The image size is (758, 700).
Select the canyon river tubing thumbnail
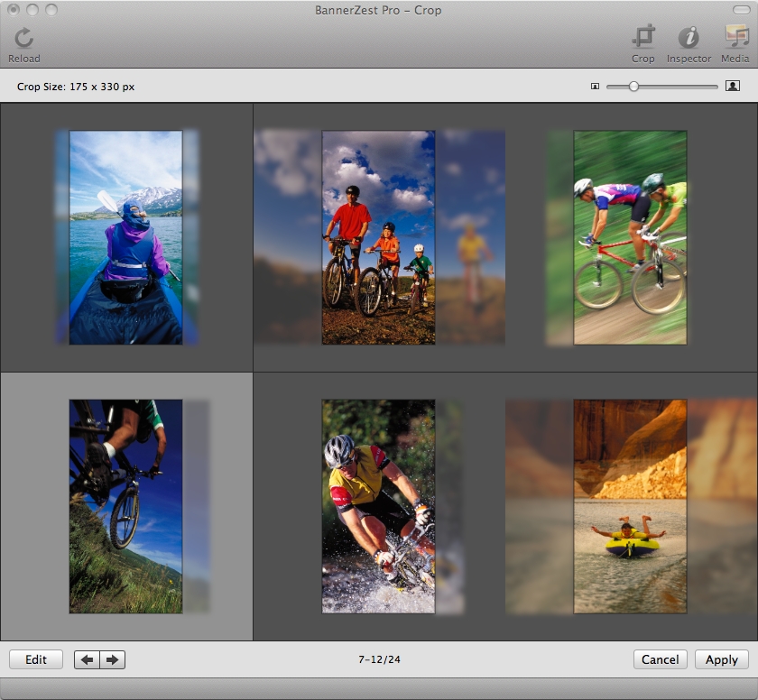pyautogui.click(x=630, y=506)
